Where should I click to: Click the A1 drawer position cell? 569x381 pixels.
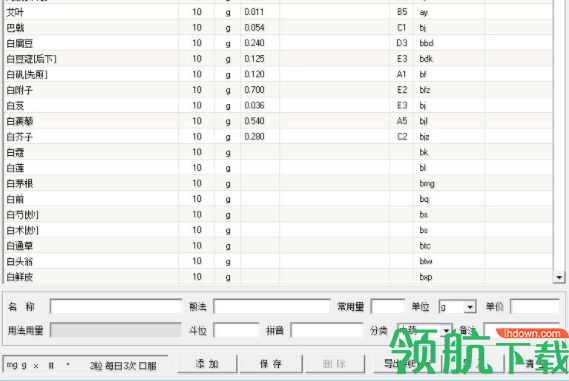401,74
